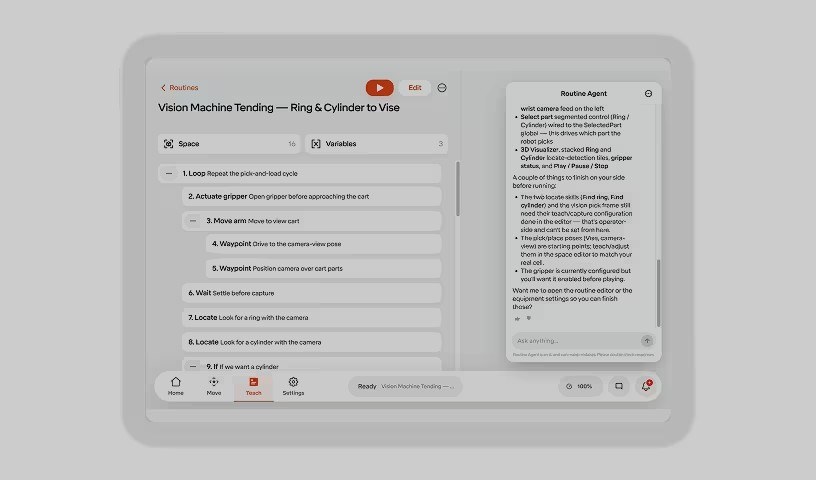Focus the Ask anything input field
The height and width of the screenshot is (480, 816).
click(x=577, y=340)
